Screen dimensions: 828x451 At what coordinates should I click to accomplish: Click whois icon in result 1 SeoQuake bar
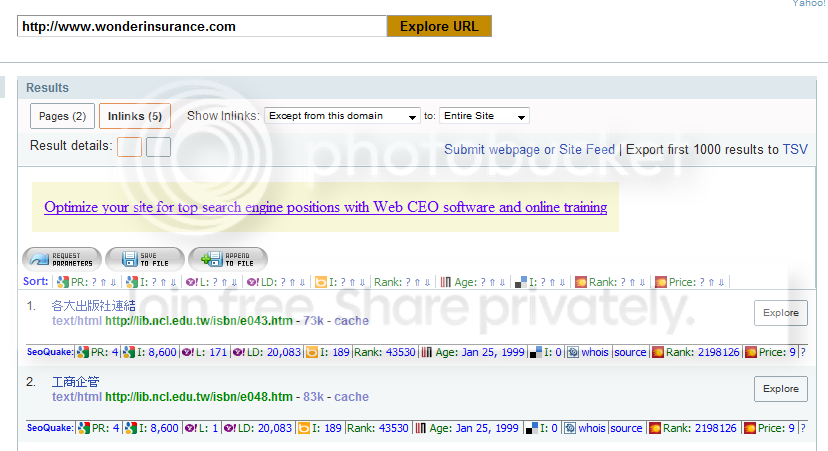tap(573, 352)
